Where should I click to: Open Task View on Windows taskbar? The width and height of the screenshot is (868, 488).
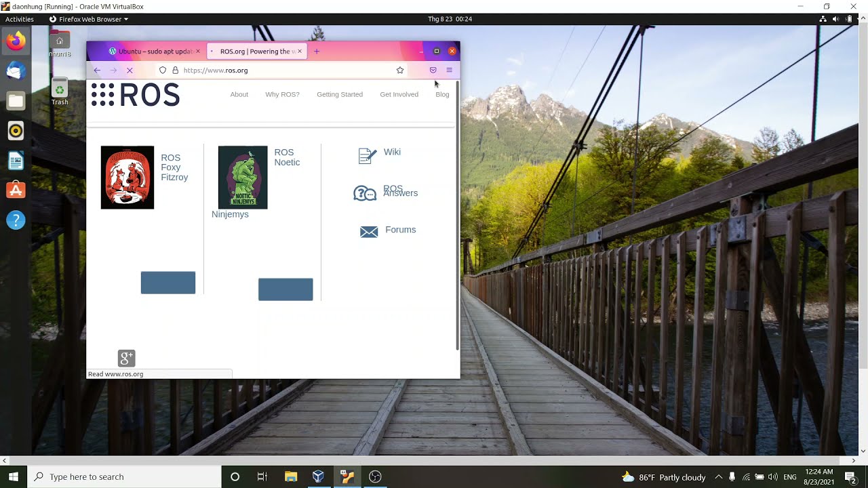[262, 476]
